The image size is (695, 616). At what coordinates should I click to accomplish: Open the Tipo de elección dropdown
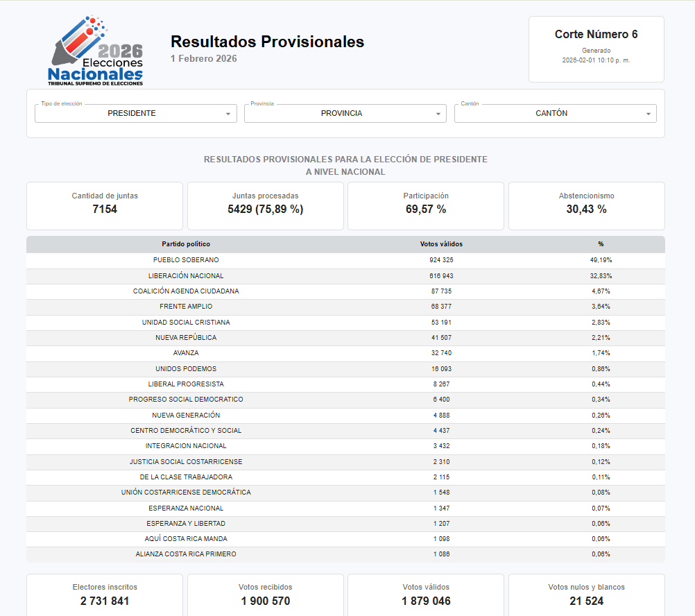[132, 114]
